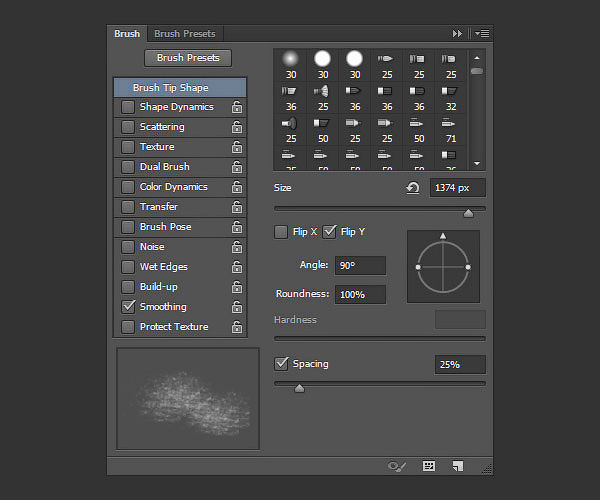Click the Roundness field showing 100%
This screenshot has width=600, height=500.
click(x=360, y=295)
